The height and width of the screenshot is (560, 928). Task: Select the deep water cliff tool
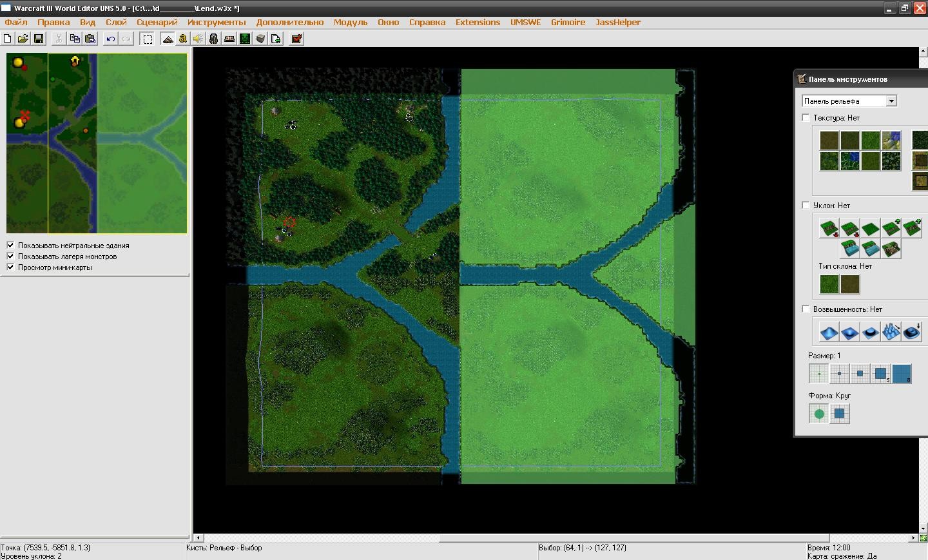point(850,249)
